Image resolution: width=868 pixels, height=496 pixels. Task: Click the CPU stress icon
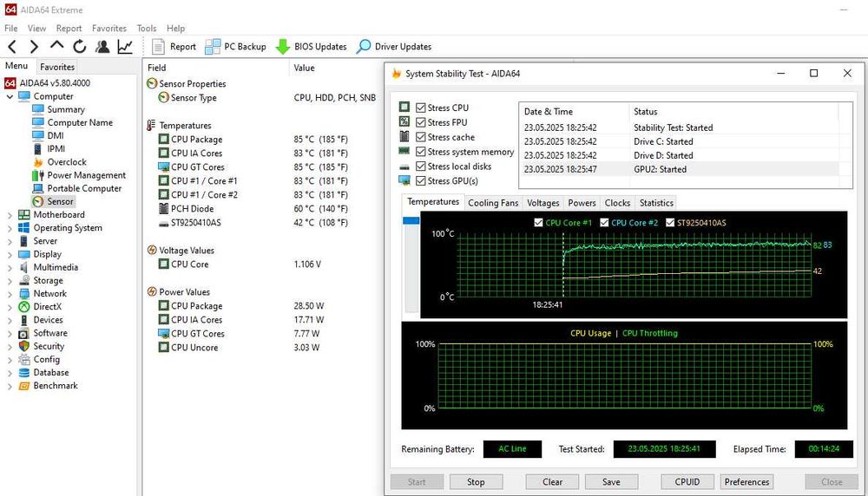pyautogui.click(x=404, y=107)
